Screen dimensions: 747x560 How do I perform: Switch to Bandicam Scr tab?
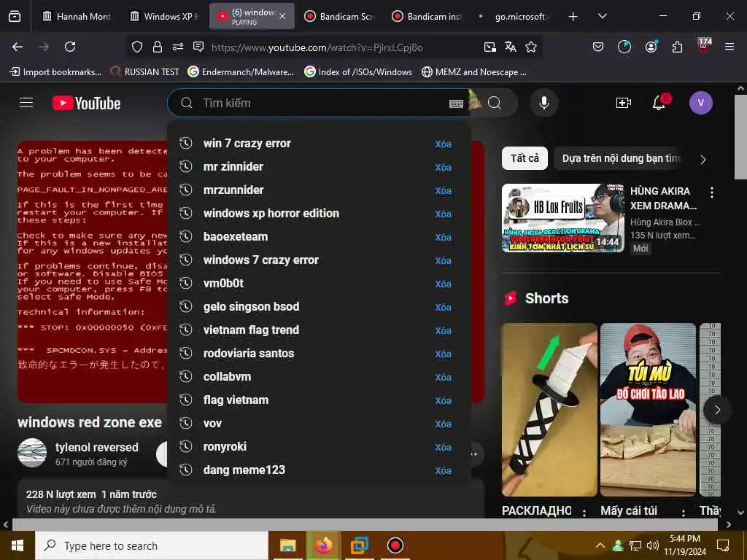pos(340,17)
